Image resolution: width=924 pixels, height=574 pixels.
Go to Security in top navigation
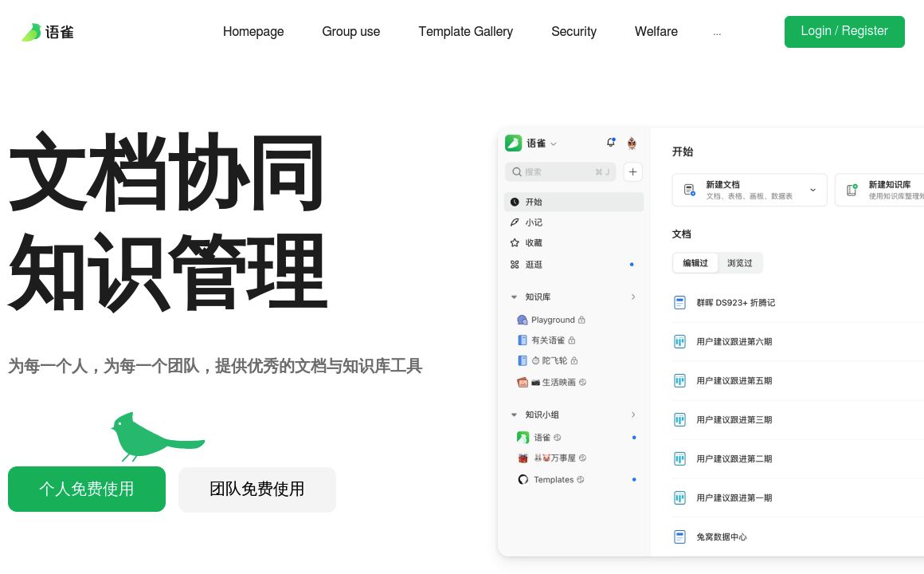point(574,32)
